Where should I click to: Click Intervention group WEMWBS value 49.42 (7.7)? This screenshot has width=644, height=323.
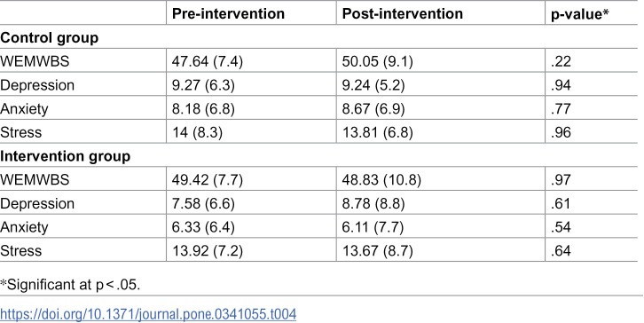point(208,180)
